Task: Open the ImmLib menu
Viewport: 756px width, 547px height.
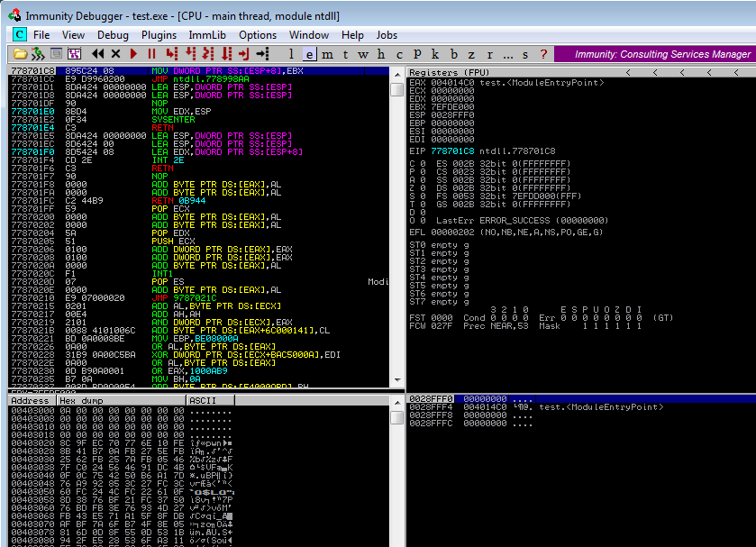Action: (x=205, y=35)
